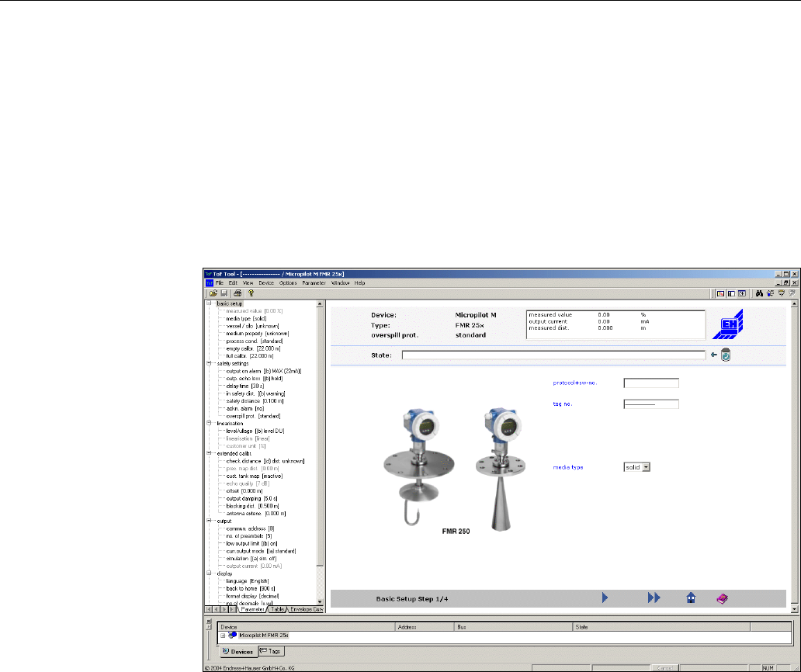This screenshot has height=672, width=801.
Task: Click the Endress+Hauser EH logo
Action: pyautogui.click(x=728, y=324)
